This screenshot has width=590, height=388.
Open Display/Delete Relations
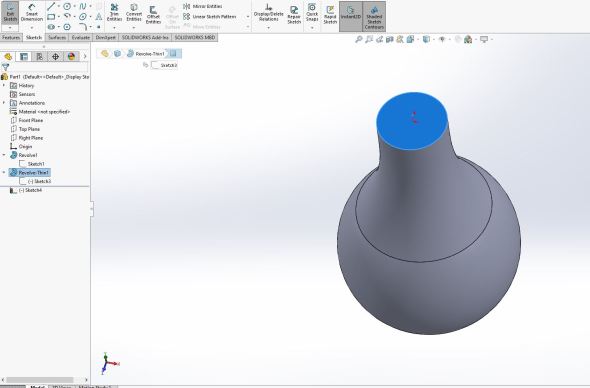point(268,12)
